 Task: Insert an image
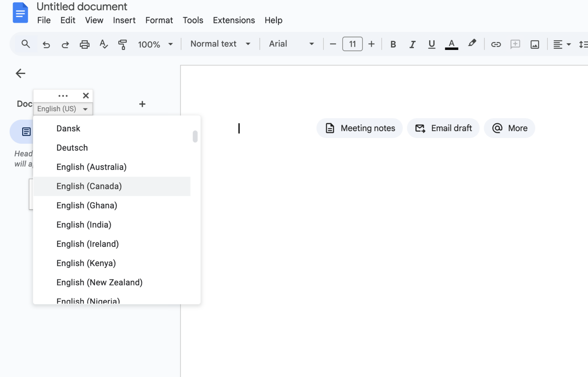click(x=534, y=44)
